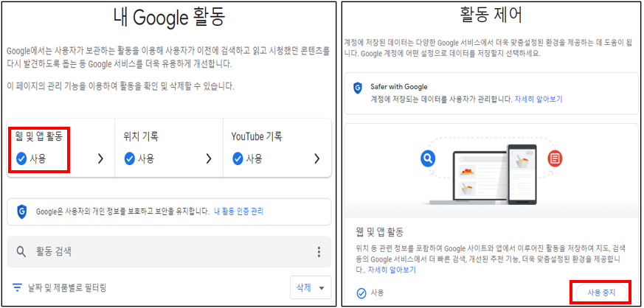Click the 사용 중지 button
The height and width of the screenshot is (308, 644).
click(x=601, y=293)
